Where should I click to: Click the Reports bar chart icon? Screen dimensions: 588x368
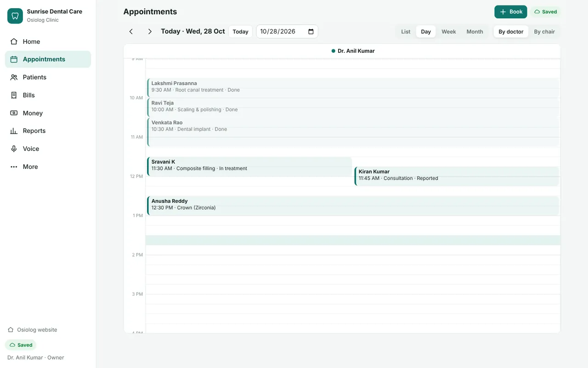(14, 131)
